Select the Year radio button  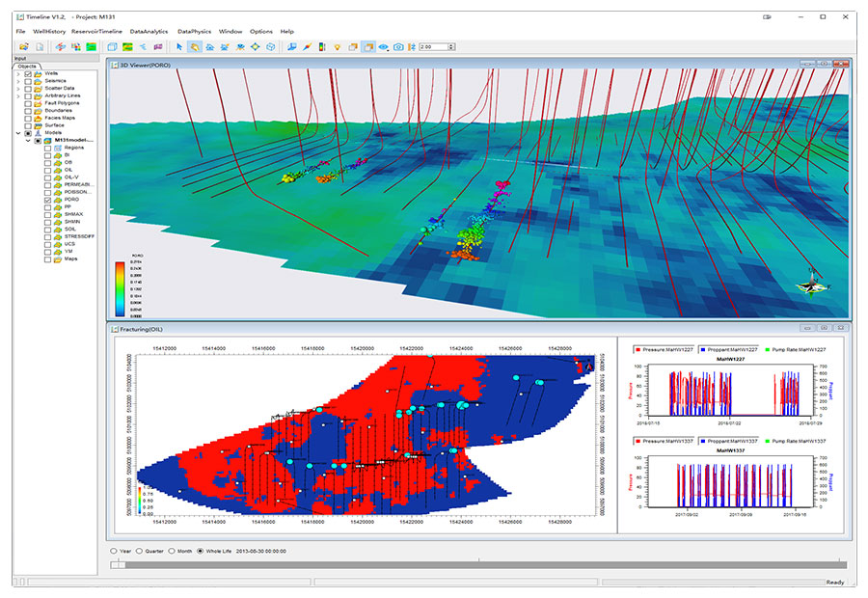tap(114, 551)
